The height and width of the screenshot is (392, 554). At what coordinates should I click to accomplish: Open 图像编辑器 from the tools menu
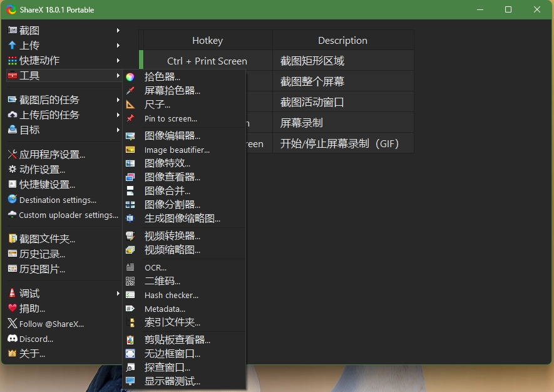172,136
